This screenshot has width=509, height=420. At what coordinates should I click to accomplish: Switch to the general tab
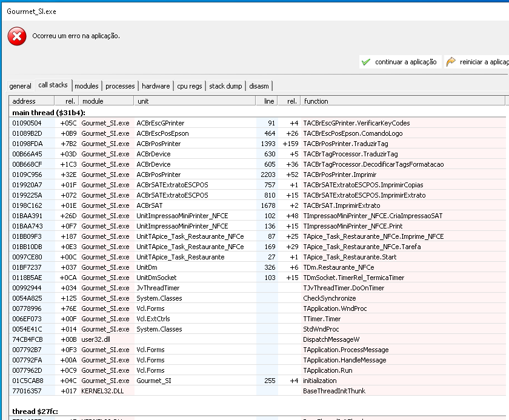(21, 86)
